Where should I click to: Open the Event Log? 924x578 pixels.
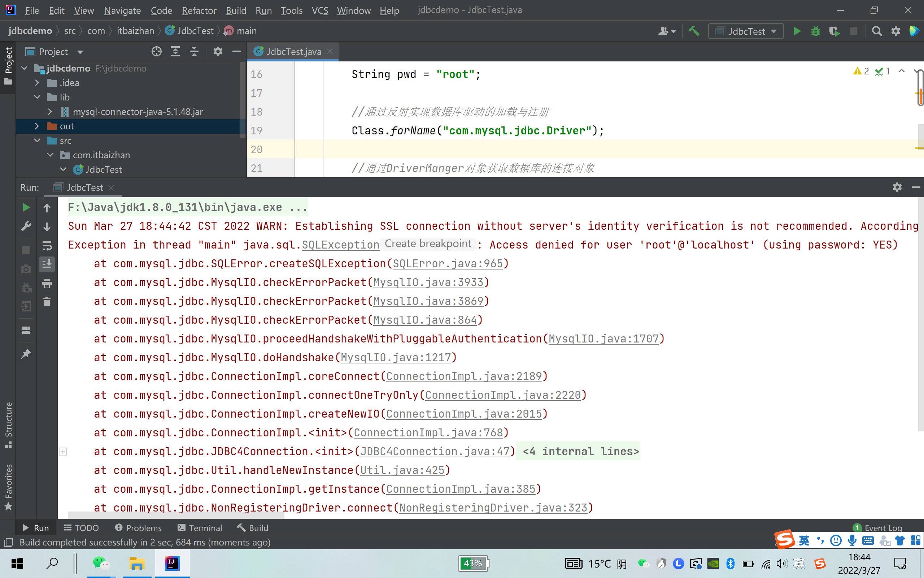[877, 528]
